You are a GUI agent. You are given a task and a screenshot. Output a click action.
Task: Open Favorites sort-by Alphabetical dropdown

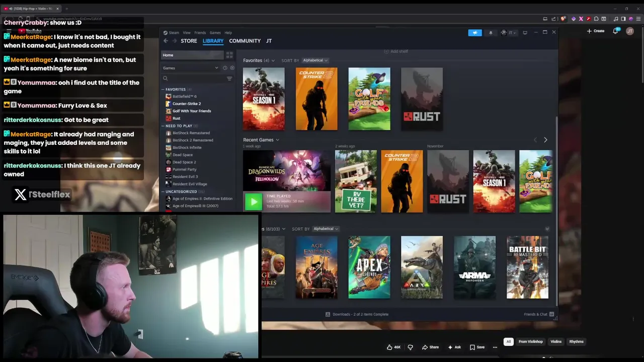pyautogui.click(x=315, y=60)
